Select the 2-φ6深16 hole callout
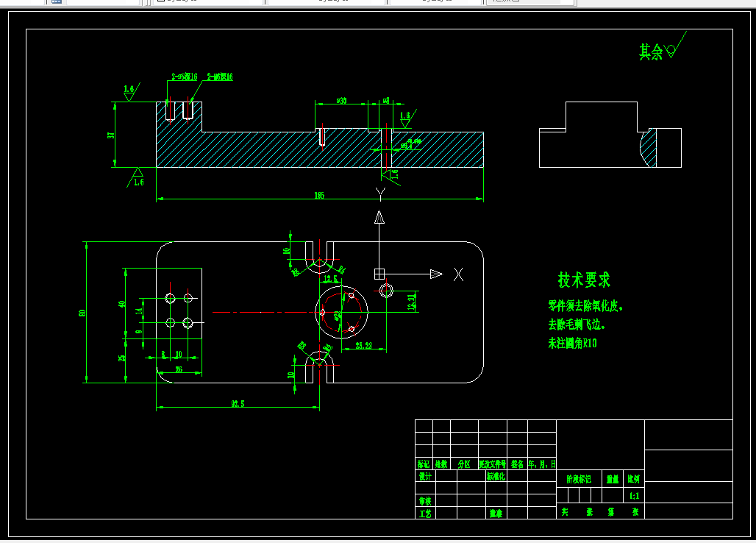 185,77
